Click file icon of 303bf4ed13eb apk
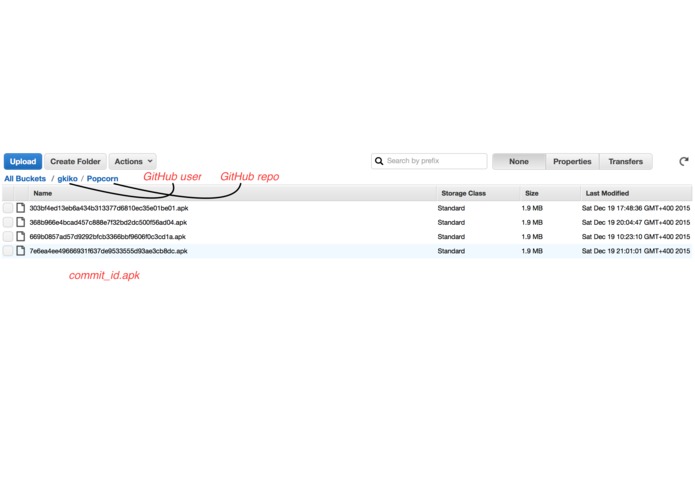 tap(20, 208)
